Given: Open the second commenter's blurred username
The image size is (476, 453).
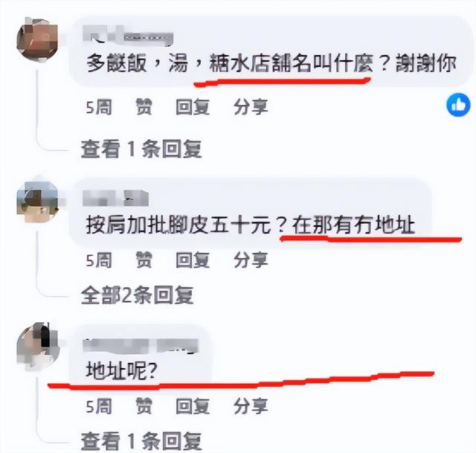Looking at the screenshot, I should [116, 198].
